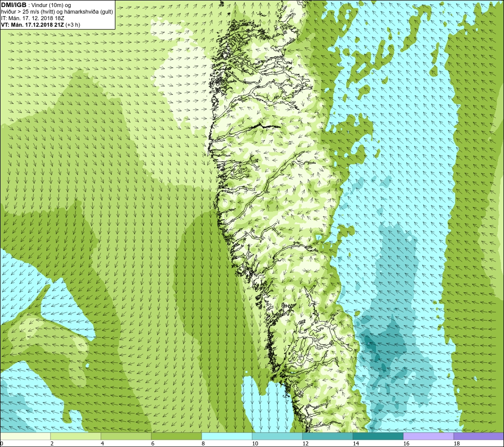Click the "hviður > 25 m/s (hvítt)" line

pyautogui.click(x=28, y=12)
